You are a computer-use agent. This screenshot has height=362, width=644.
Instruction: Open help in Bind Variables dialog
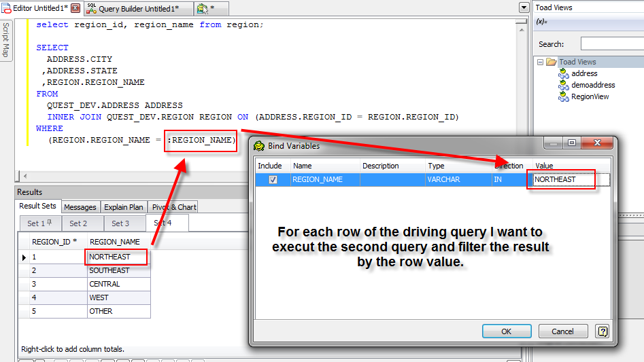tap(603, 331)
